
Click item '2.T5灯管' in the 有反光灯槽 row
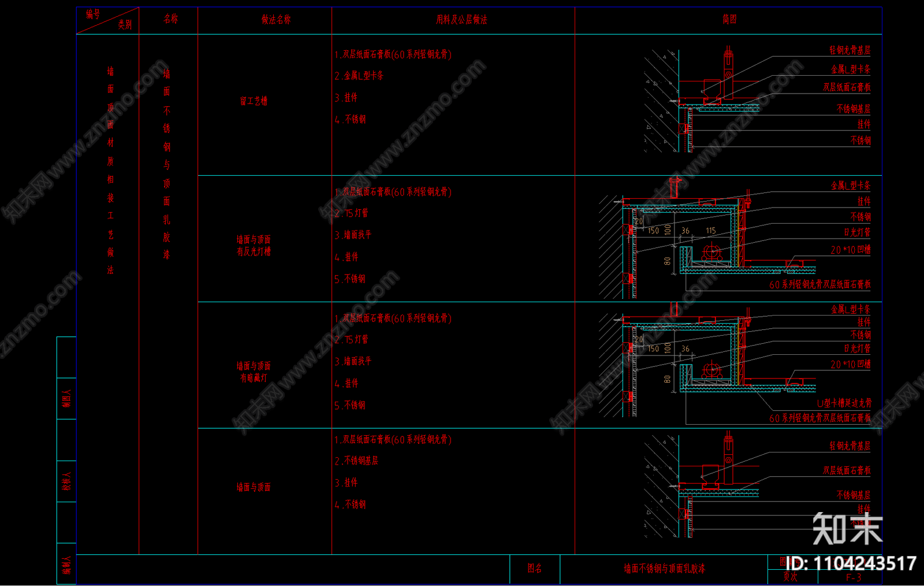pyautogui.click(x=351, y=213)
